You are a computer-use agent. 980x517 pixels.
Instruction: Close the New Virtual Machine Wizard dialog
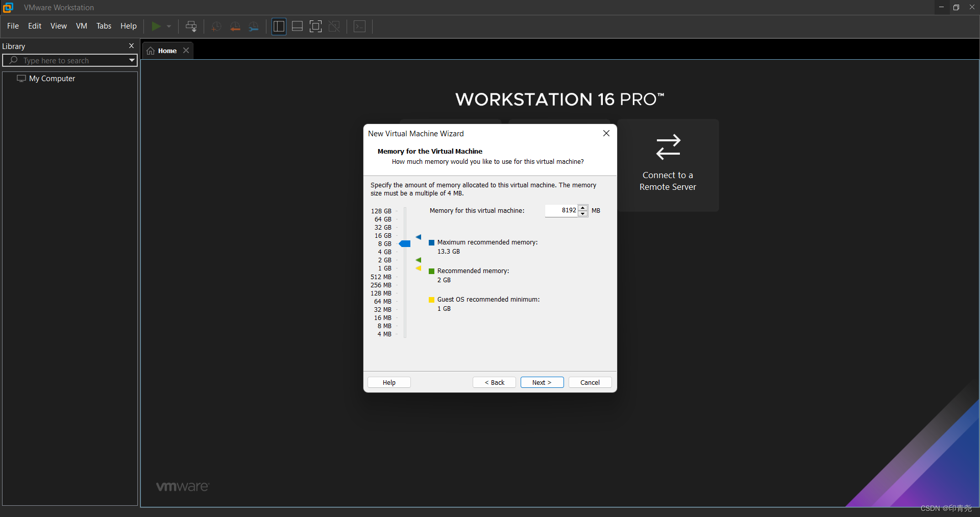tap(606, 133)
